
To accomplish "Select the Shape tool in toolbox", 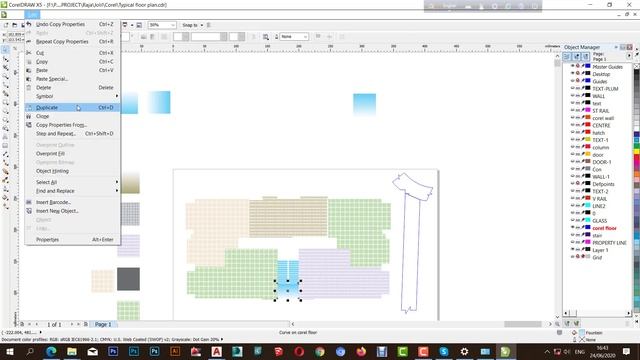I will 5,59.
